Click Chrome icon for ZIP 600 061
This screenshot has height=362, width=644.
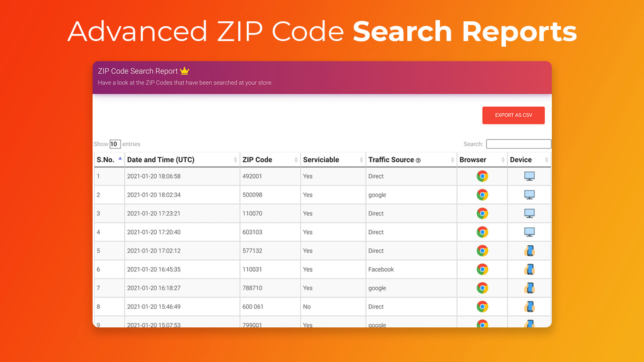[482, 306]
